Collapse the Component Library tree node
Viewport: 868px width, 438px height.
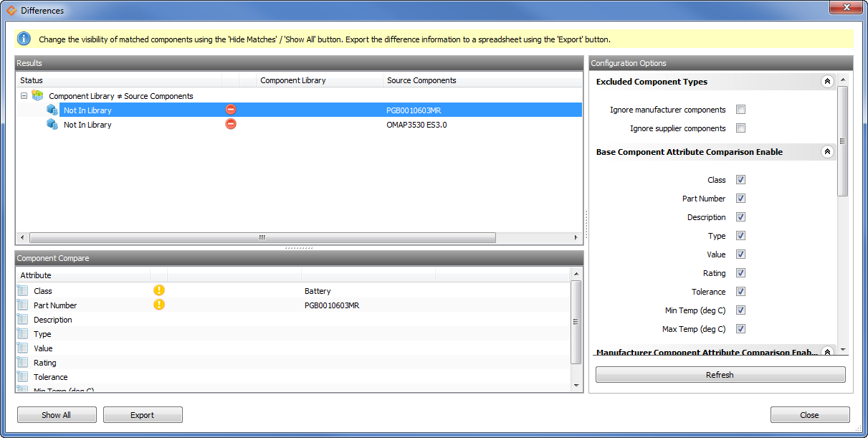tap(24, 95)
